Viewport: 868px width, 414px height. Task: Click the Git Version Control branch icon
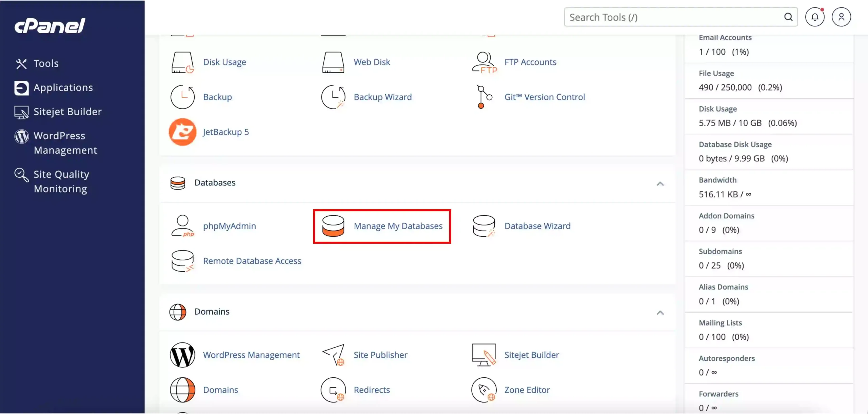coord(484,97)
